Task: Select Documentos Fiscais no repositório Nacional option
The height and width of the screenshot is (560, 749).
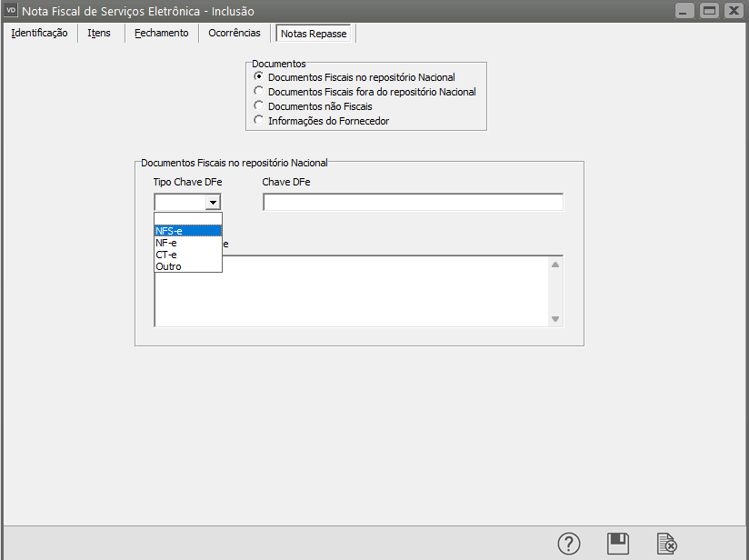Action: pos(259,77)
